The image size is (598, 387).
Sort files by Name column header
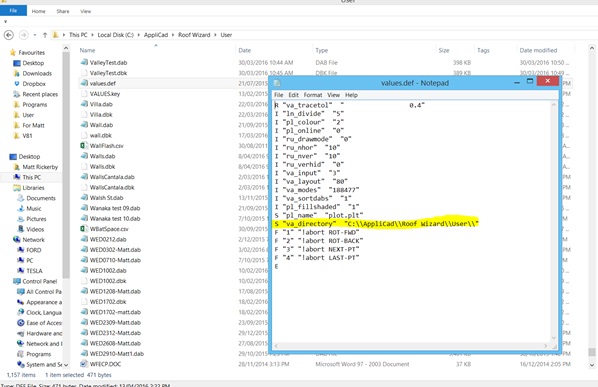[87, 50]
